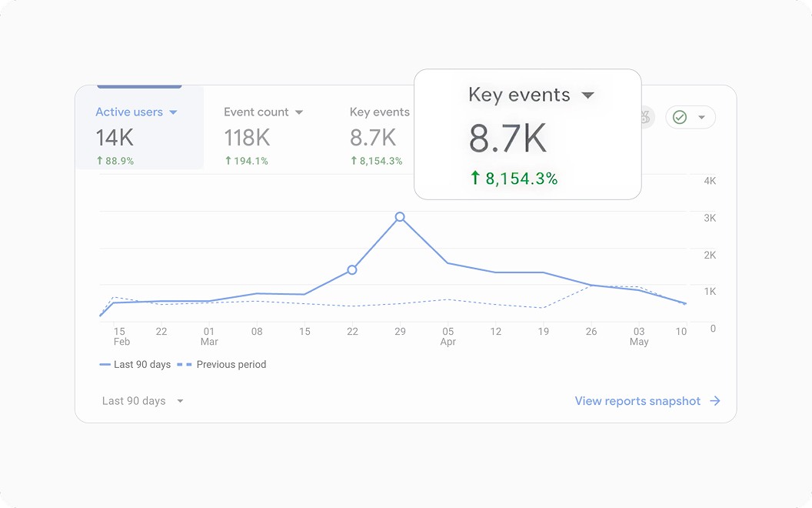The height and width of the screenshot is (508, 812).
Task: Switch to the Event count metric tab
Action: pos(263,135)
